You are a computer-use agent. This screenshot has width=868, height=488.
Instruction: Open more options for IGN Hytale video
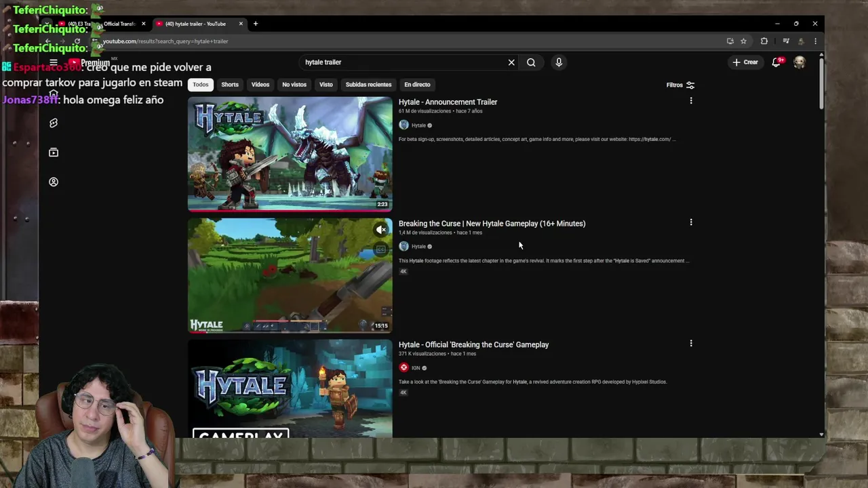(691, 344)
